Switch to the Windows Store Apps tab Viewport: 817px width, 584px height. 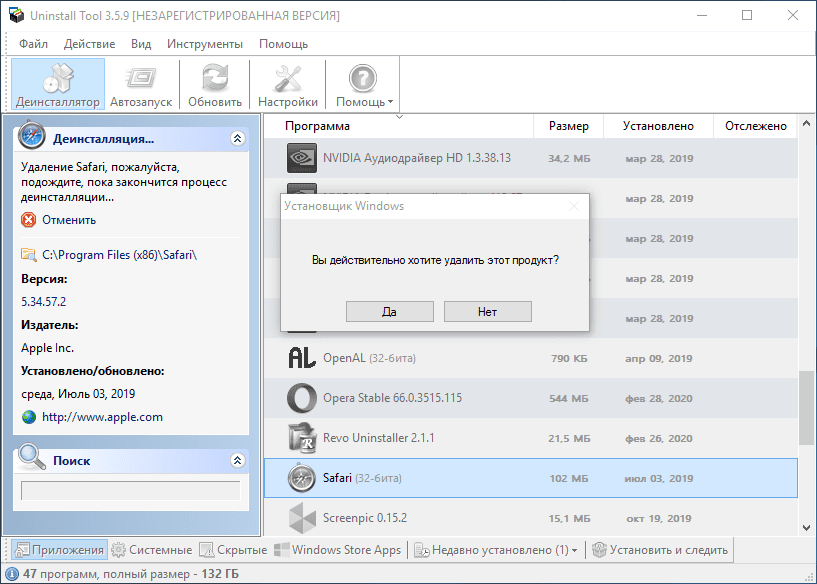[338, 550]
